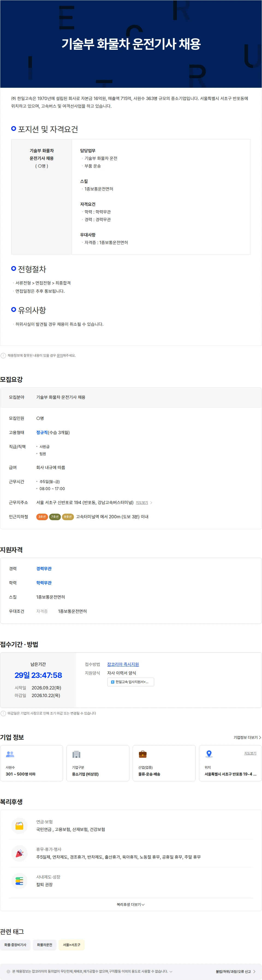Click the 08:00 ~ 17:00 working hours text

(52, 488)
